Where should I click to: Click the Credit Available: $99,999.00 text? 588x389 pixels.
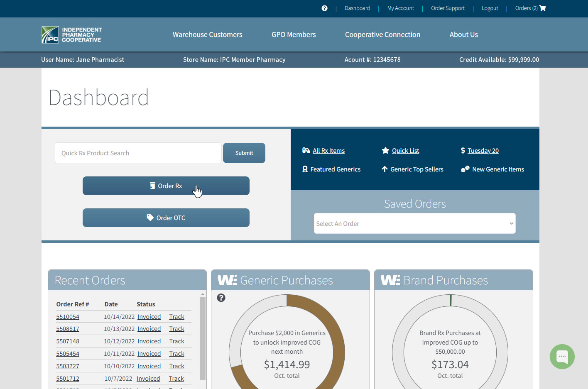click(499, 59)
